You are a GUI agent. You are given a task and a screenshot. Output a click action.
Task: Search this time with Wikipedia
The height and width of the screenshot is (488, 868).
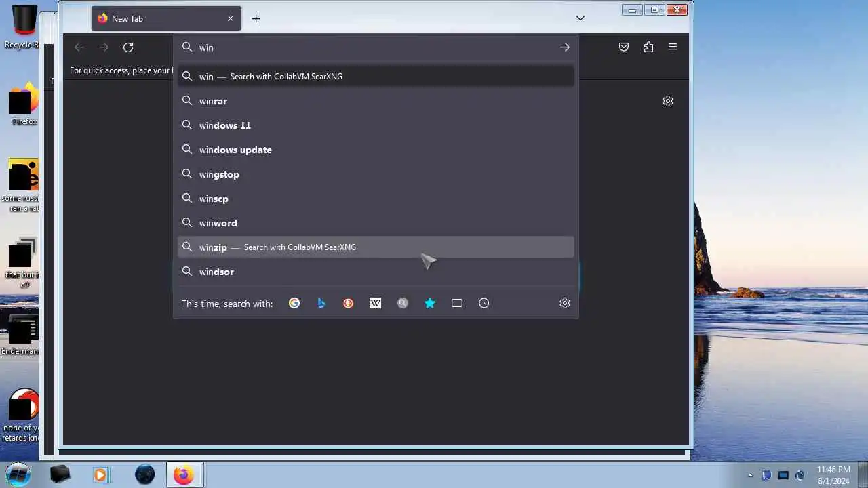(x=376, y=303)
